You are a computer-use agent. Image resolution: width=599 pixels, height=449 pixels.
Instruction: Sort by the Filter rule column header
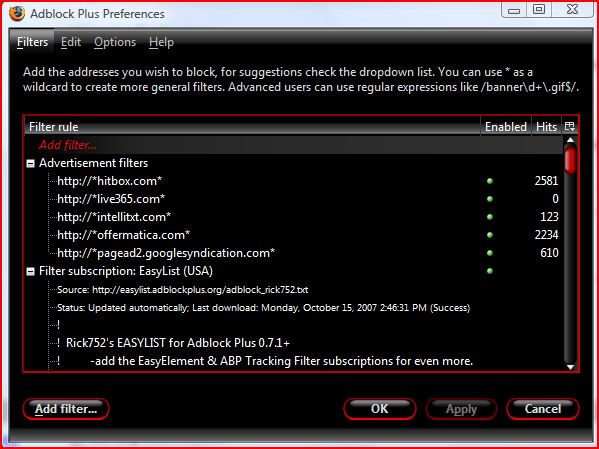click(x=252, y=126)
